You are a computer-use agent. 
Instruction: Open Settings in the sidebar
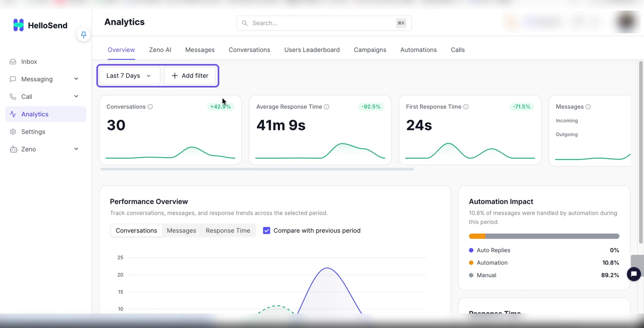46,132
